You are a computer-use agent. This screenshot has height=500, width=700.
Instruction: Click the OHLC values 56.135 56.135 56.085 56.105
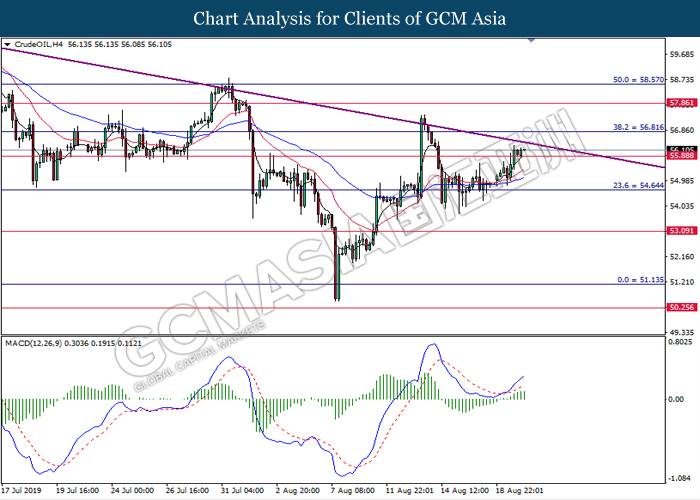pos(120,44)
